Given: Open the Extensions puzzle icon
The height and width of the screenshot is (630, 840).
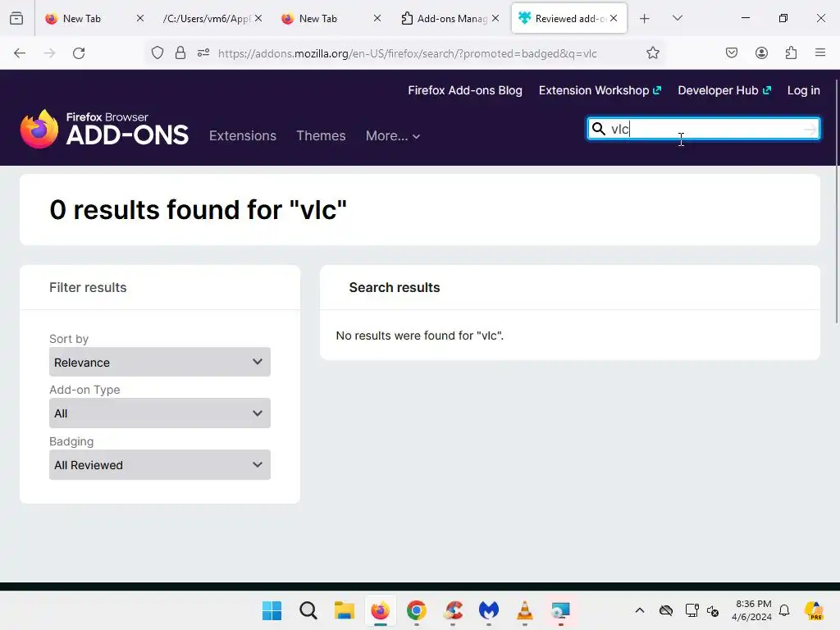Looking at the screenshot, I should (791, 53).
